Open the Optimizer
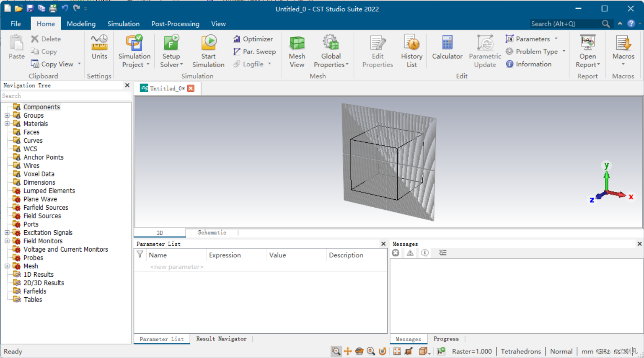The width and height of the screenshot is (644, 358). pyautogui.click(x=253, y=39)
